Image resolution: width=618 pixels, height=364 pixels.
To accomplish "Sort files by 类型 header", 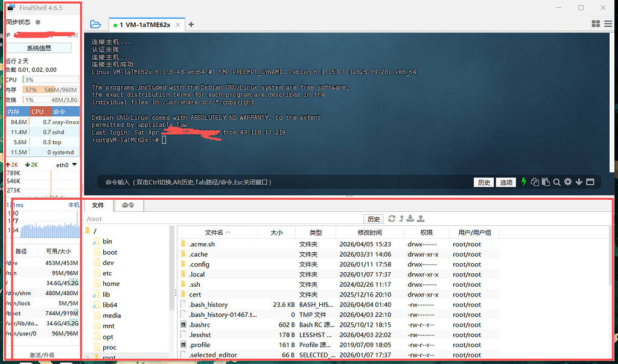I will 315,232.
